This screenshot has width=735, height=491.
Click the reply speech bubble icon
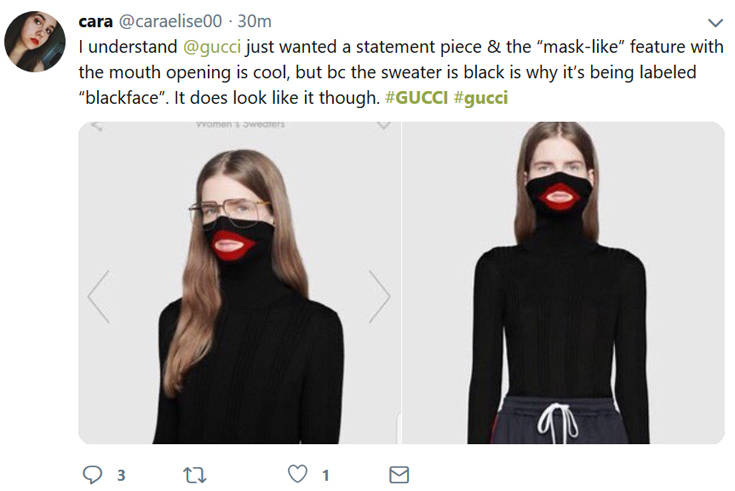pos(92,475)
